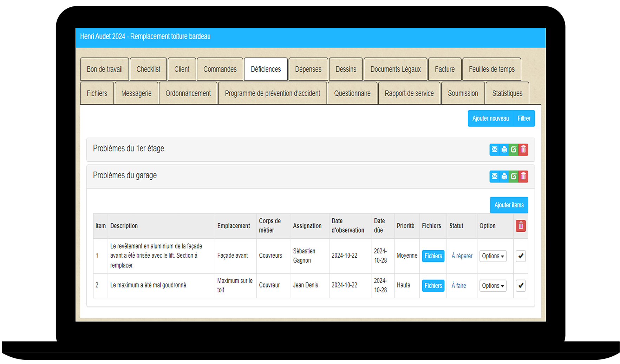Open Options dropdown for Façade avant item

pos(492,256)
